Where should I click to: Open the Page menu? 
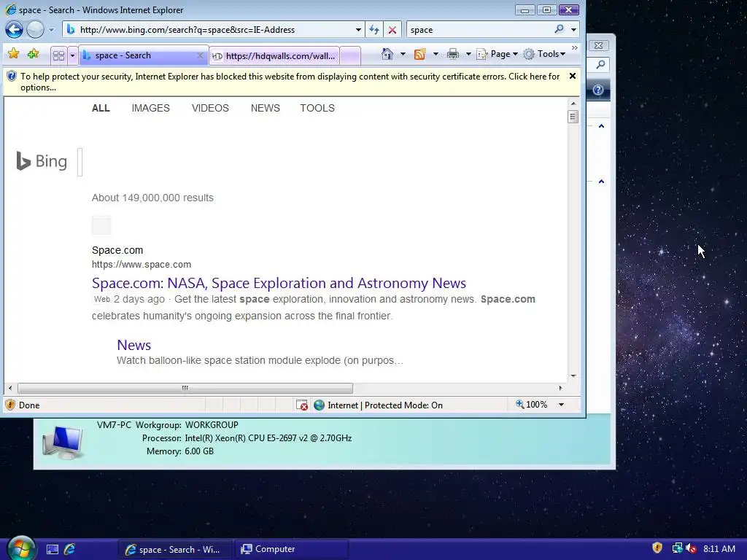(x=497, y=54)
